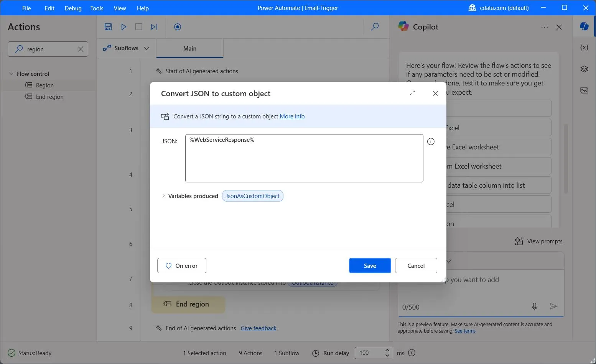Screen dimensions: 596x364
Task: Increase Run delay with up stepper arrow
Action: click(x=387, y=350)
